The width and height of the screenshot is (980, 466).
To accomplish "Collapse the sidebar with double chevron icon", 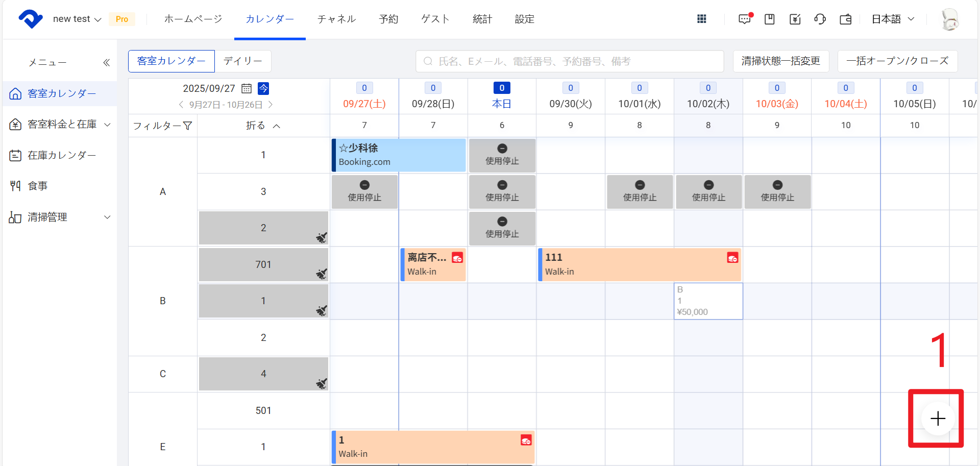I will [x=106, y=62].
